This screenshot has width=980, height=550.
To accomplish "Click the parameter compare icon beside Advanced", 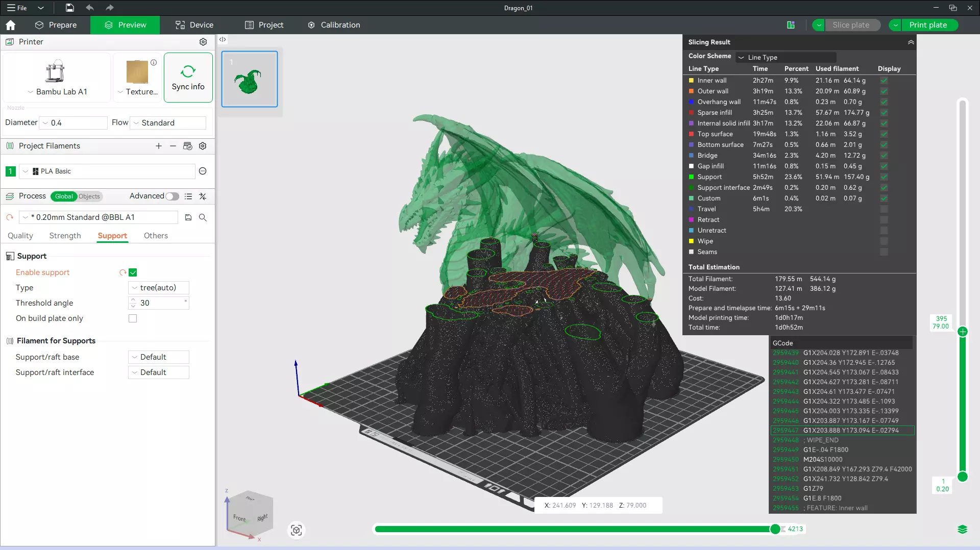I will [x=203, y=196].
